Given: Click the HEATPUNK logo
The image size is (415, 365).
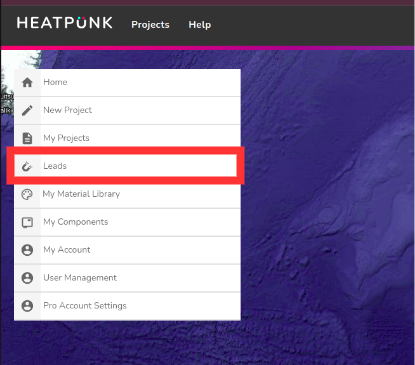Looking at the screenshot, I should point(65,23).
